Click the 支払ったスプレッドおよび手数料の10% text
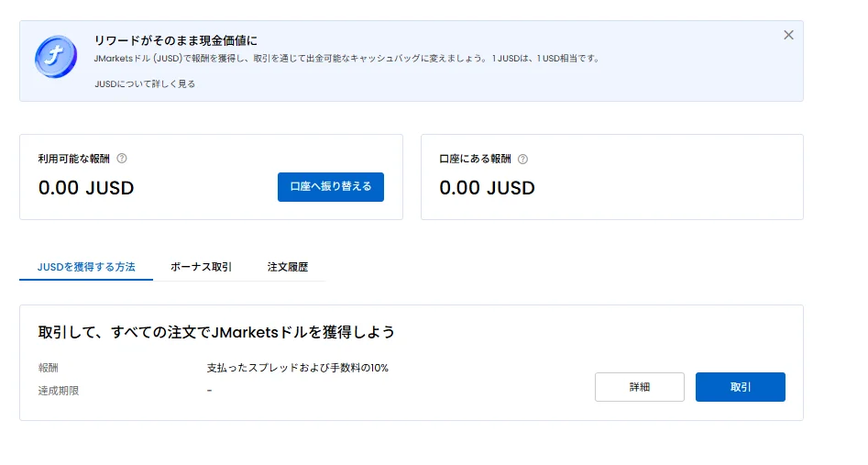Screen dimensions: 868x465 tap(298, 368)
